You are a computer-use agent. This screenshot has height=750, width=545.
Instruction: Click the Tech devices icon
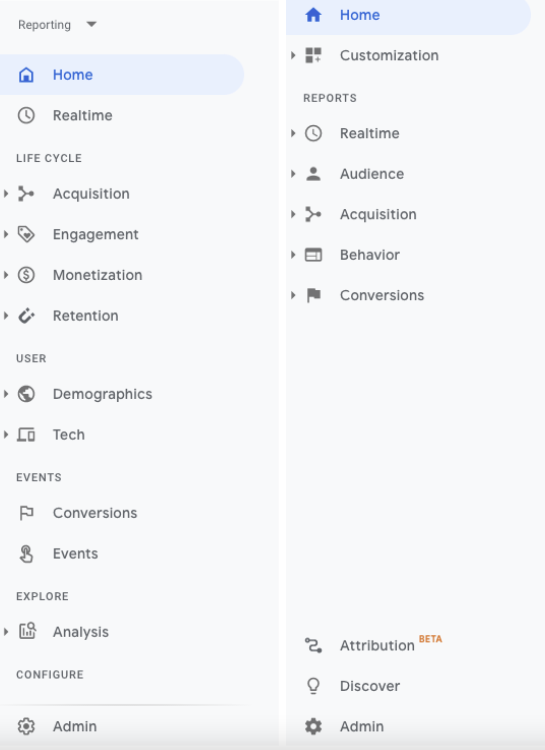click(26, 435)
